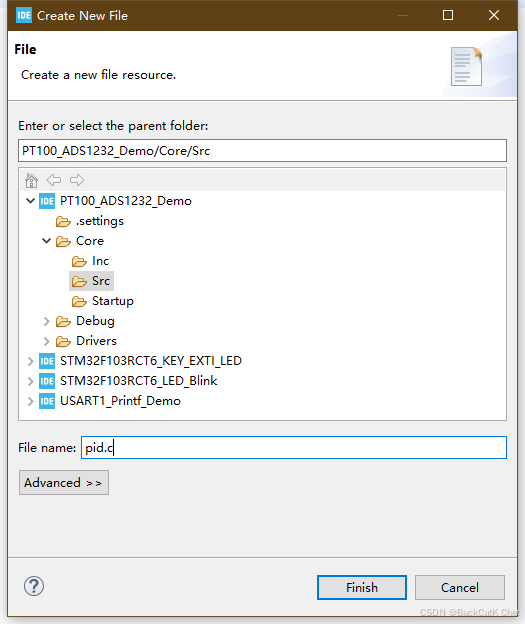Click the Back arrow in folder navigation
The height and width of the screenshot is (624, 525).
click(x=54, y=180)
